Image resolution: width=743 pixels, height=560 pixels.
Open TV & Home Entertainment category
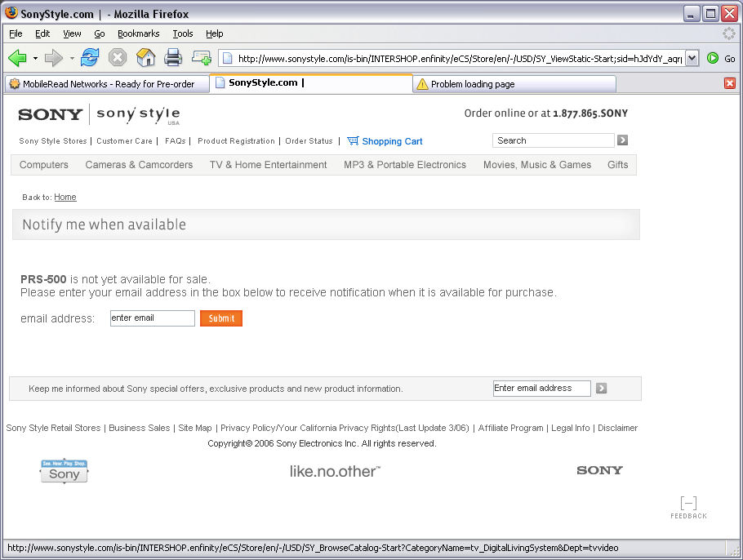click(268, 165)
